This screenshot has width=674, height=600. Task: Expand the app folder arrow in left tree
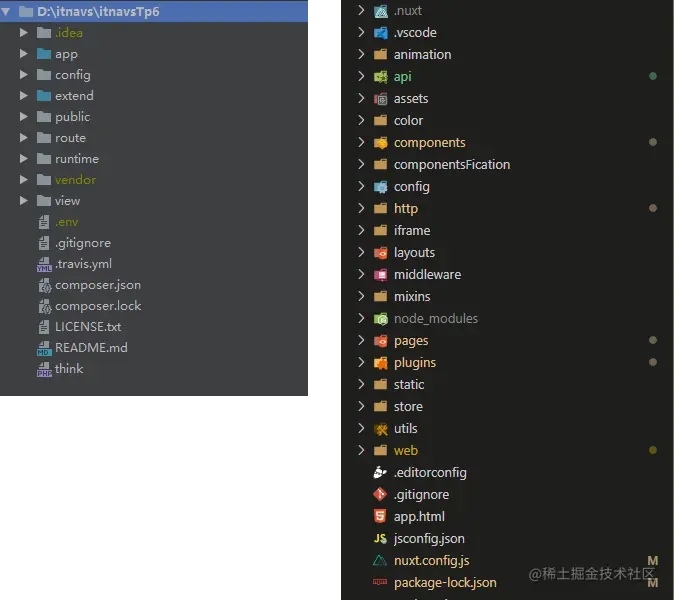point(24,53)
